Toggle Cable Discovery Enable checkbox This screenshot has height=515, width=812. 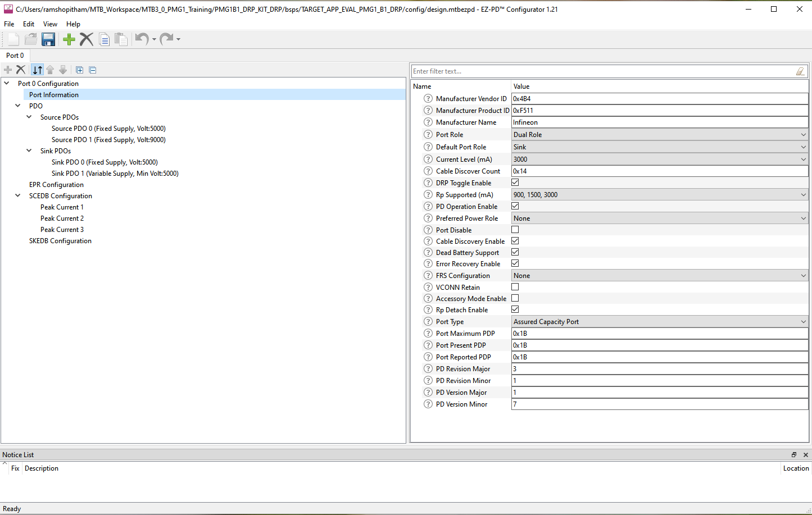click(515, 241)
